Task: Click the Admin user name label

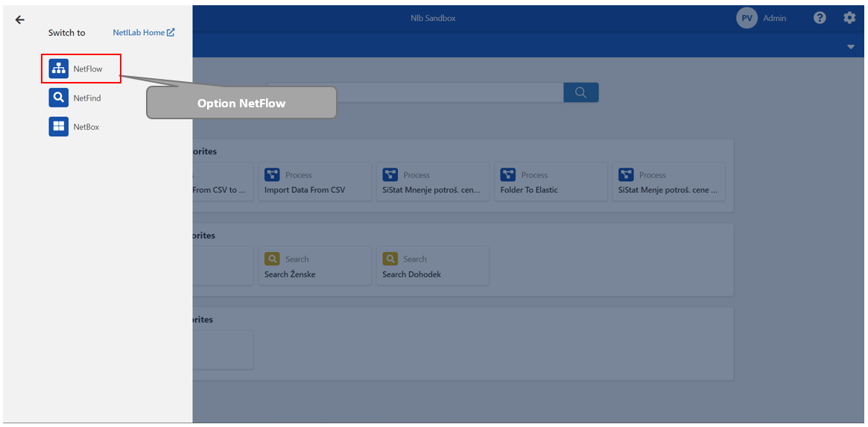Action: coord(774,18)
